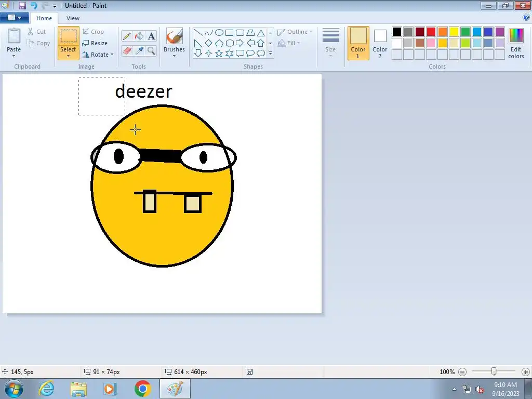Click the zoom out minus button

[x=462, y=372]
